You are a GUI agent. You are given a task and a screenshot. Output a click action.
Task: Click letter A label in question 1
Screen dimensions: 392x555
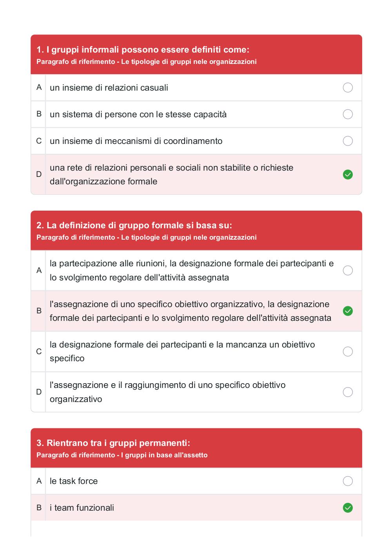[39, 87]
